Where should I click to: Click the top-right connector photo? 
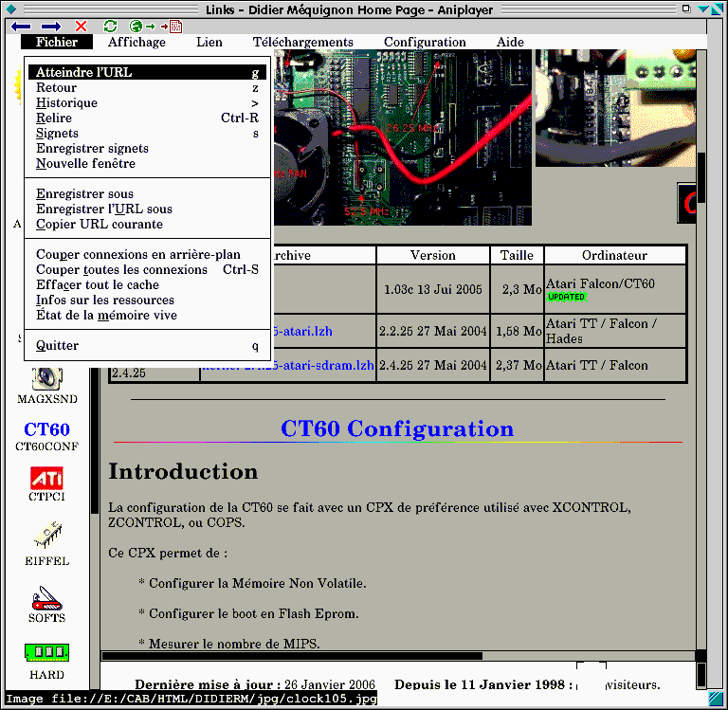coord(615,108)
